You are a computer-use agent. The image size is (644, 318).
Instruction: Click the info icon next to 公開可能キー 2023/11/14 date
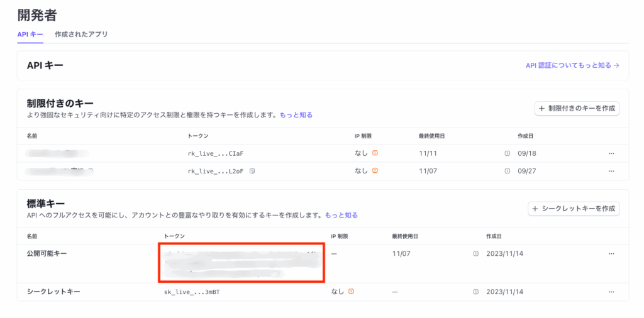(x=476, y=254)
